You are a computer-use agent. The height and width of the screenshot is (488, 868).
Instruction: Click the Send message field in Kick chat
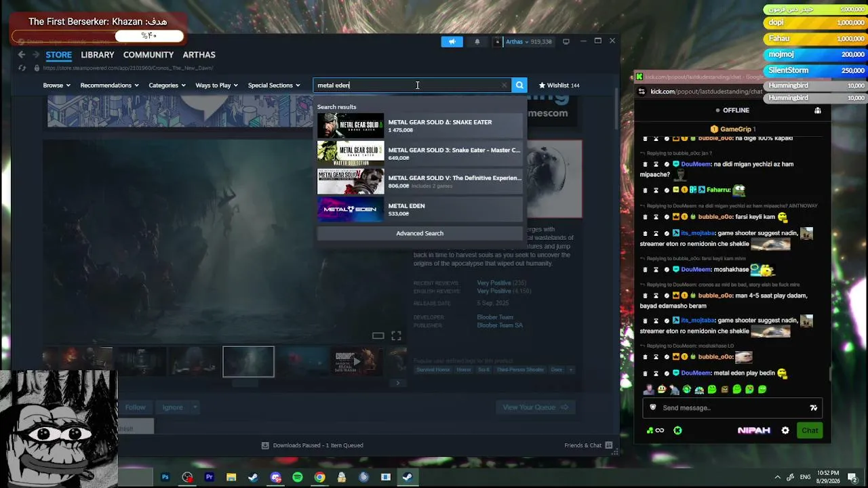pyautogui.click(x=732, y=408)
